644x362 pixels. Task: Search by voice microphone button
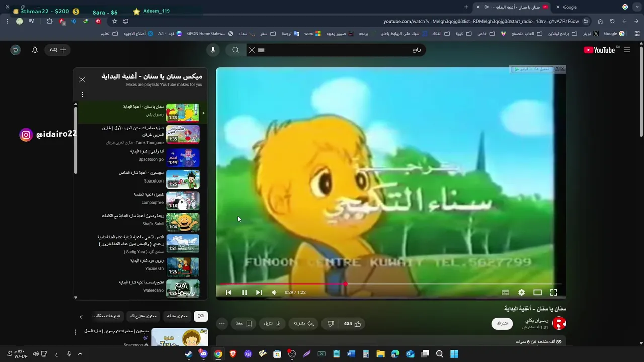coord(213,50)
